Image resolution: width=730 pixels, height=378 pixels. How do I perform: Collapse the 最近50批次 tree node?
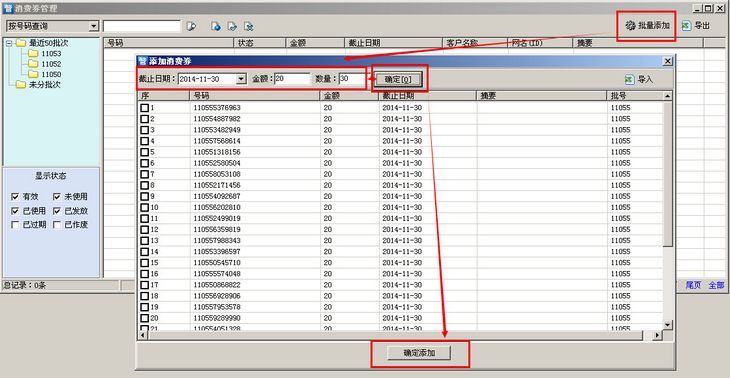tap(8, 43)
